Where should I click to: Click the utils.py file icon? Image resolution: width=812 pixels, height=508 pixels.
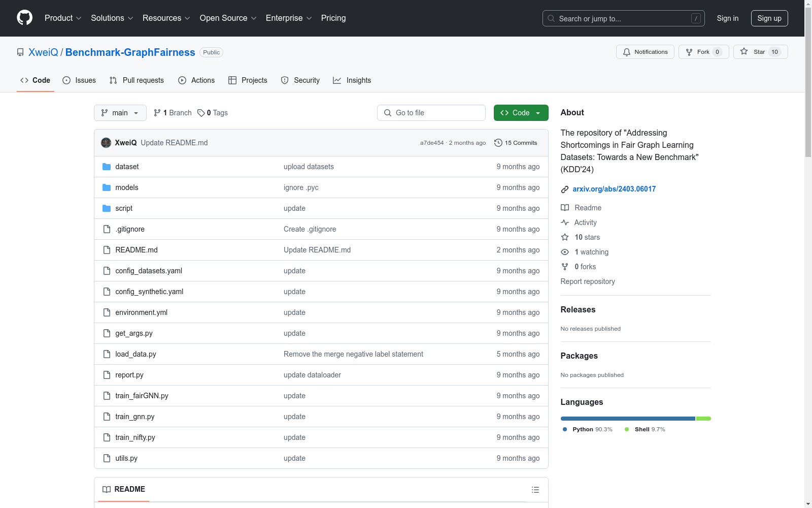(107, 458)
